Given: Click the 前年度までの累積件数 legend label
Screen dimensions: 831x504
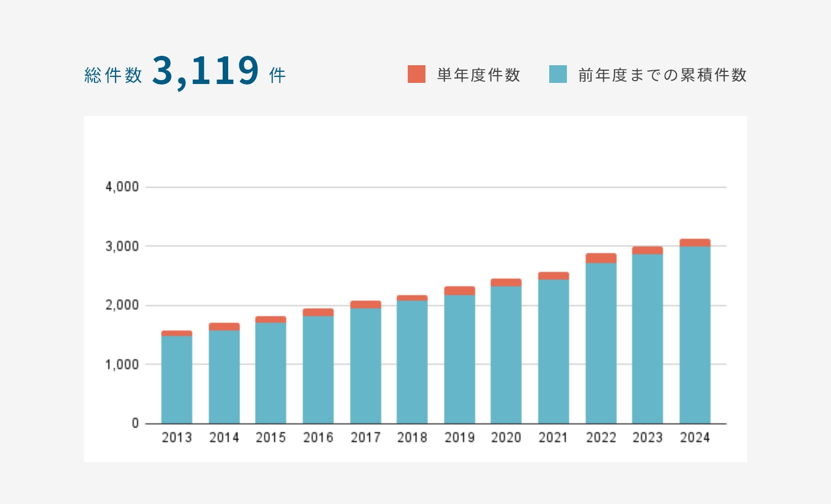Looking at the screenshot, I should click(662, 75).
